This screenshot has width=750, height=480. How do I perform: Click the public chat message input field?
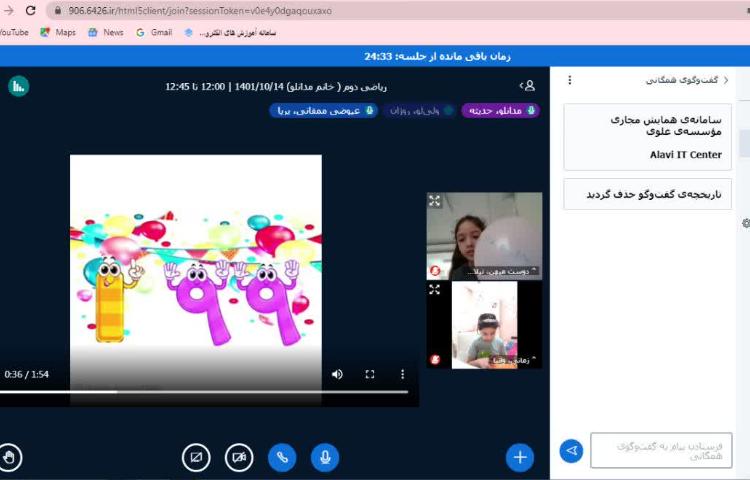point(661,450)
